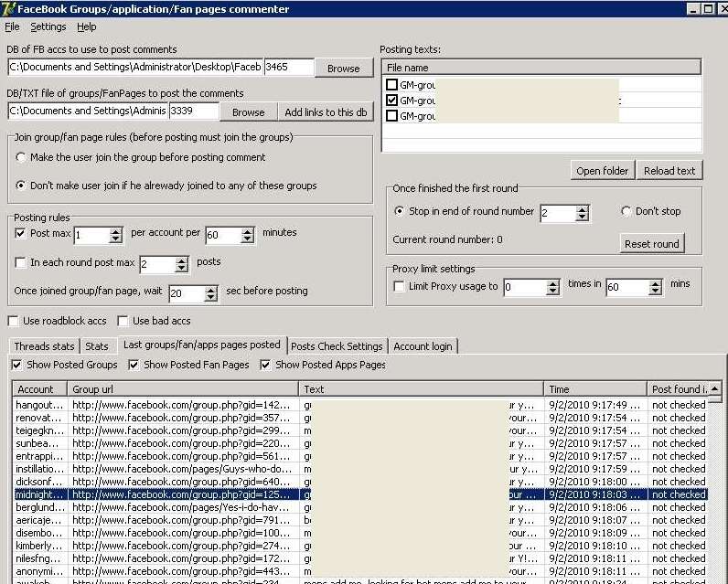Click Add links to this db
This screenshot has width=728, height=584.
click(326, 112)
